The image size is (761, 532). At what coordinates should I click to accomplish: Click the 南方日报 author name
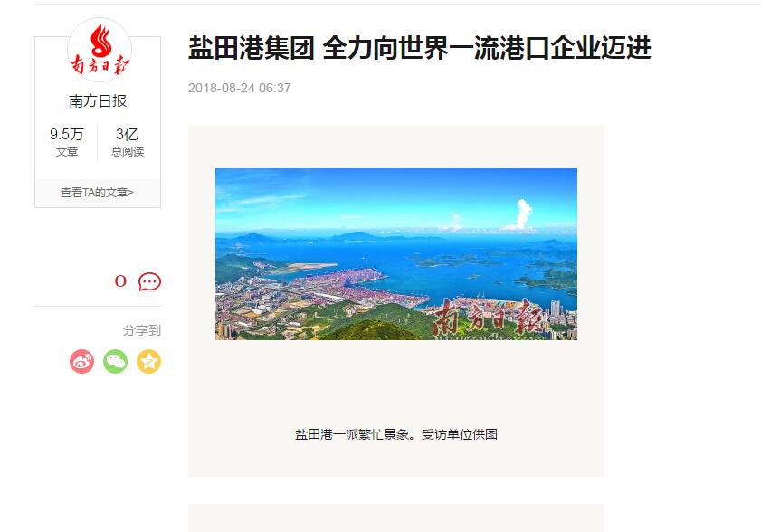98,101
